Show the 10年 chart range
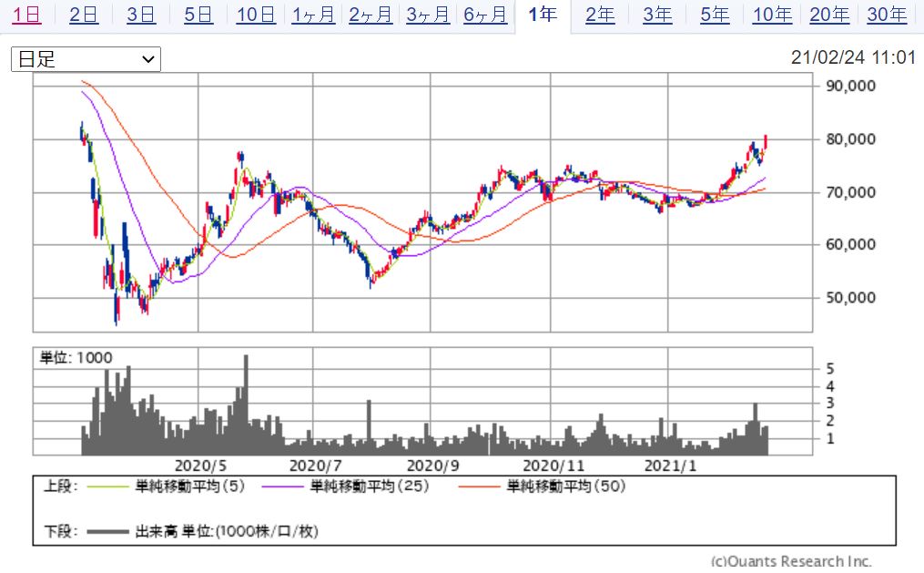The image size is (924, 573). (x=772, y=15)
